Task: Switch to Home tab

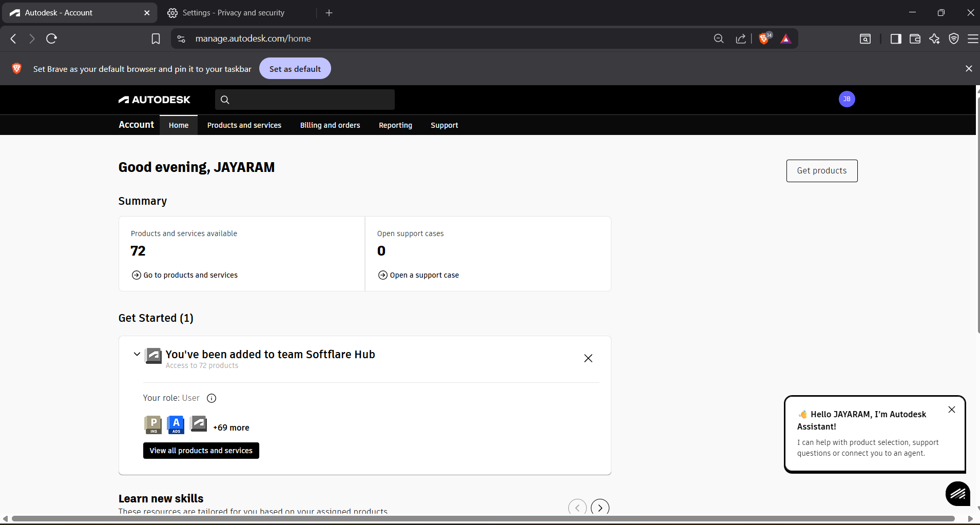Action: (179, 125)
